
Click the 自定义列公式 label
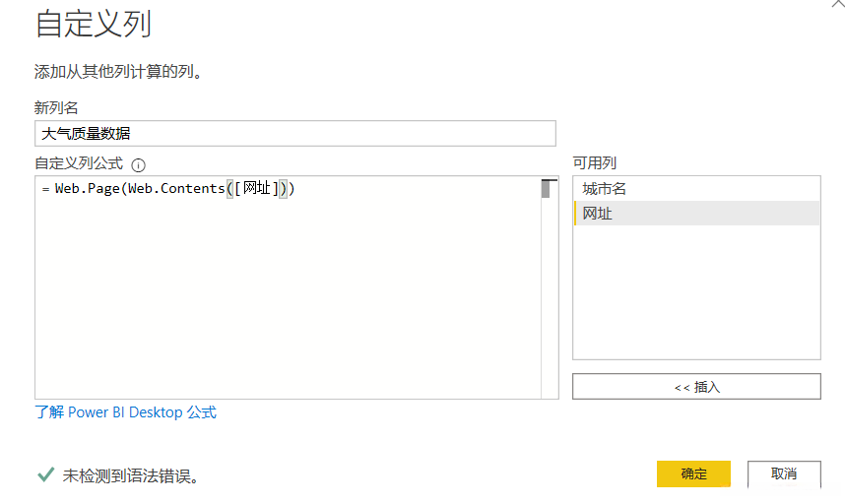pos(79,163)
